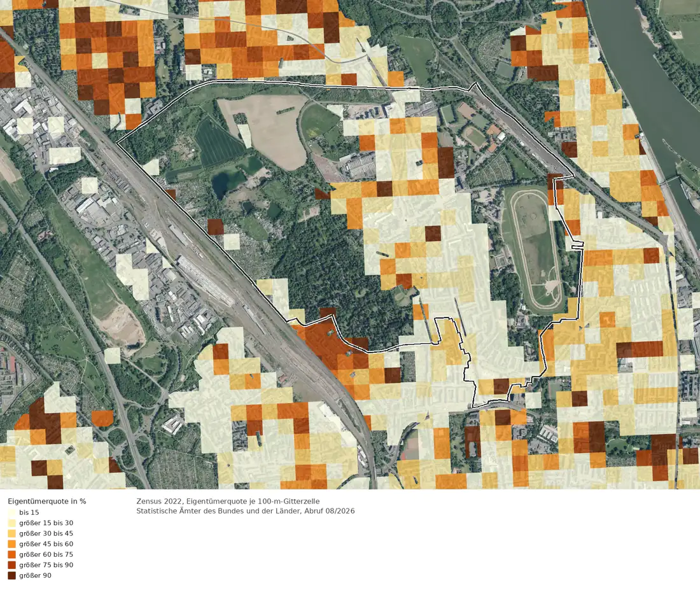Click the oval racetrack on the map

pos(536,250)
